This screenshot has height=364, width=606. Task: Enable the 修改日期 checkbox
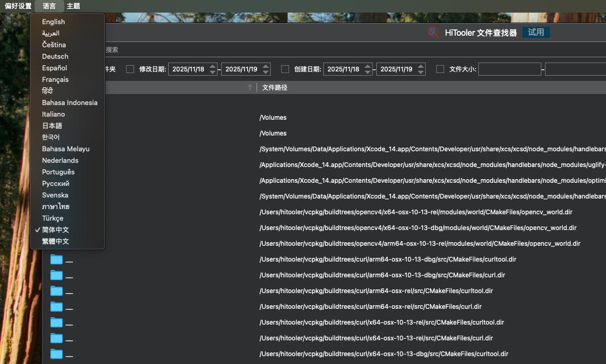tap(130, 69)
